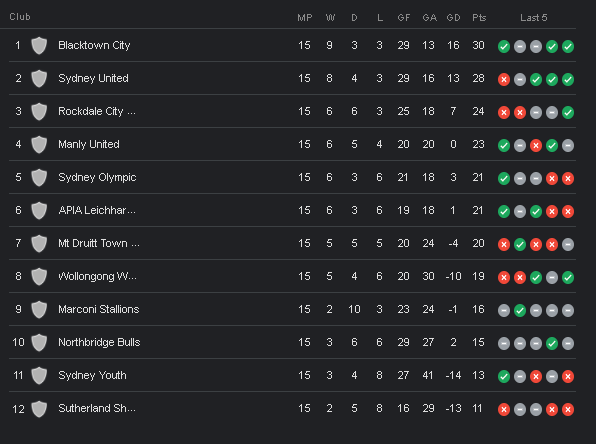Click Marconi Stallions' shield crest icon

tap(39, 309)
